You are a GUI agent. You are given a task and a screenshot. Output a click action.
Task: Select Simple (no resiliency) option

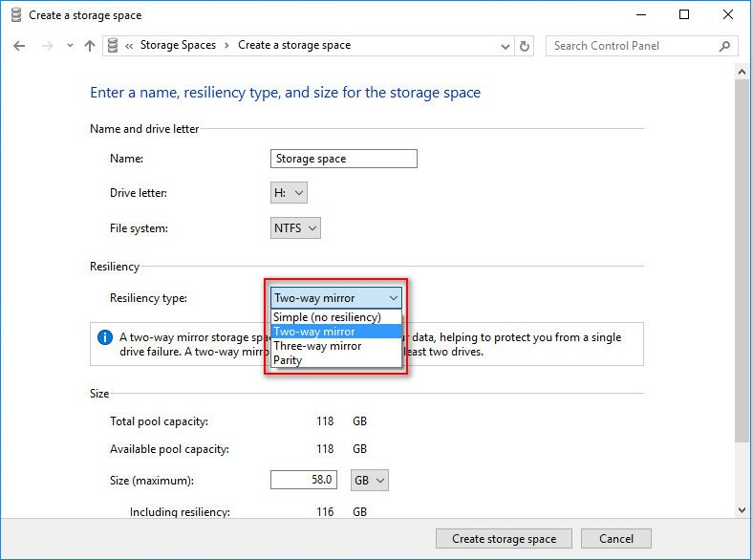pos(327,317)
